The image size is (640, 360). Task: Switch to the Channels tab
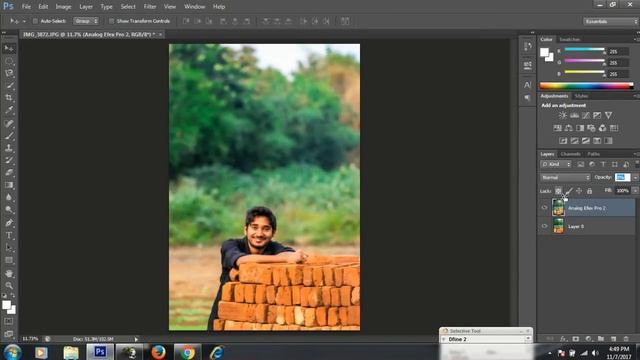point(571,154)
